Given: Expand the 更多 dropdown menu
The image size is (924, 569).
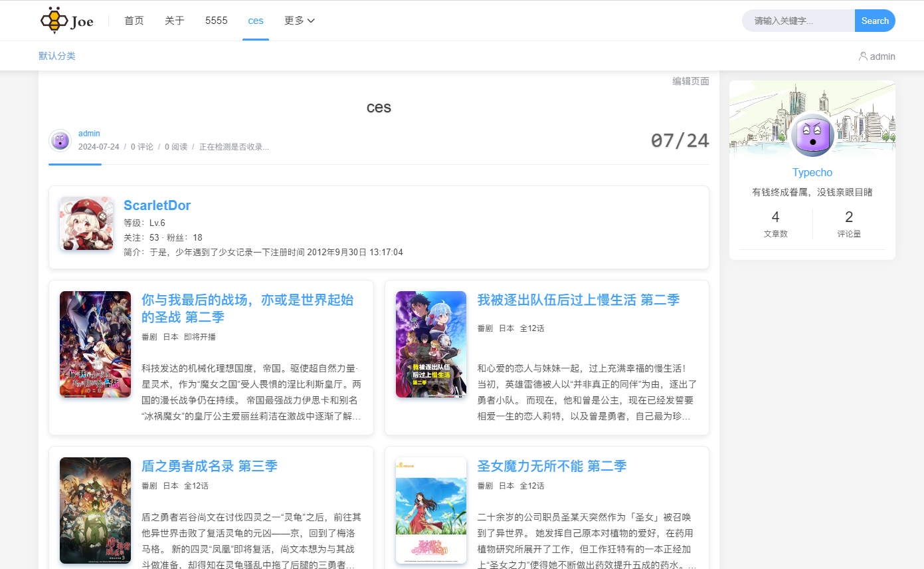Looking at the screenshot, I should pos(300,21).
